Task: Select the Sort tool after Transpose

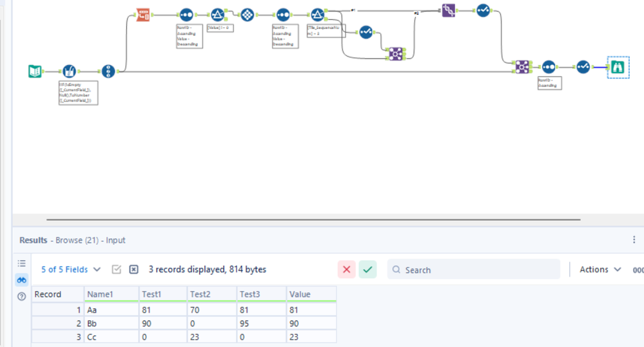Action: 186,15
